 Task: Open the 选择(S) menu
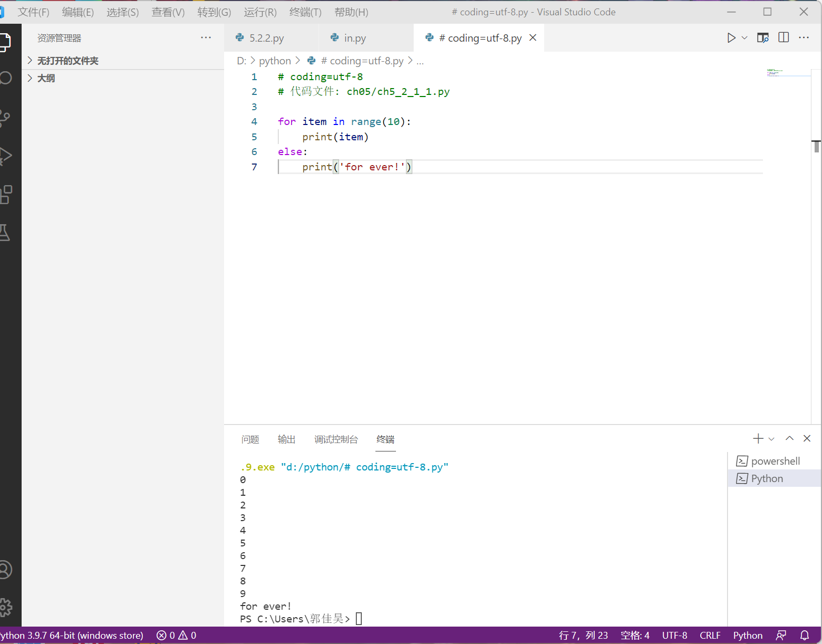(x=122, y=12)
